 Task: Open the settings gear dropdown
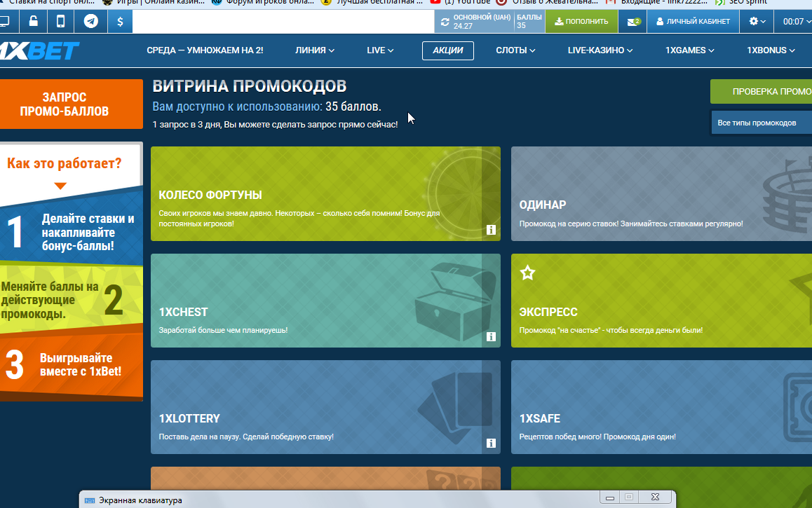(757, 21)
